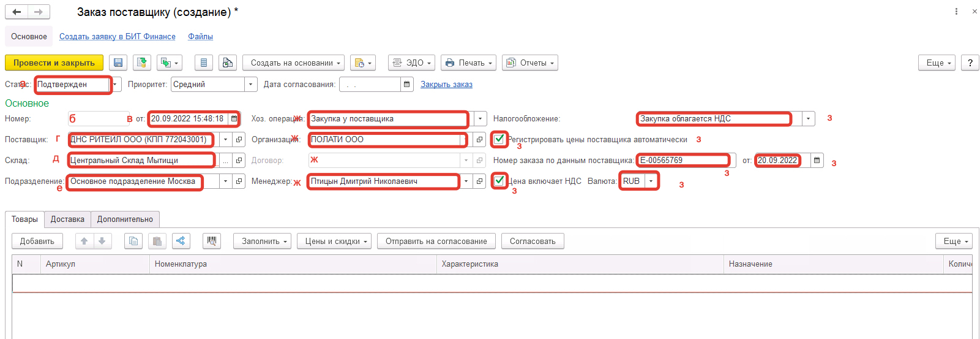The height and width of the screenshot is (339, 980).
Task: Click the Номенклатура column header
Action: 293,264
